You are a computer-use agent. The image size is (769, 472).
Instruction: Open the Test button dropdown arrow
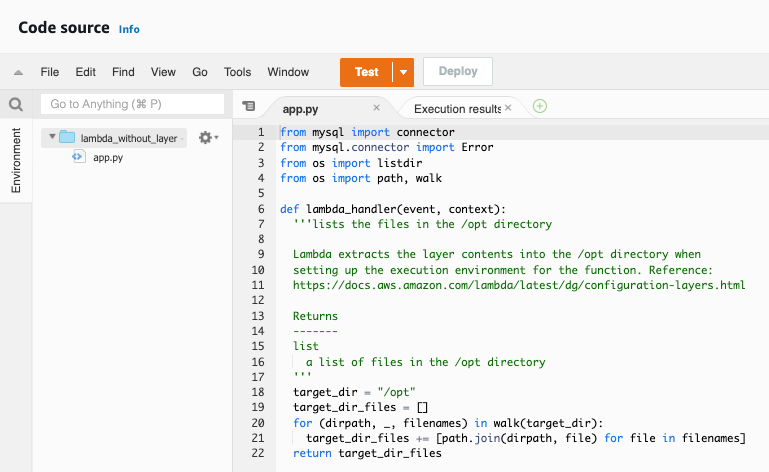tap(403, 72)
